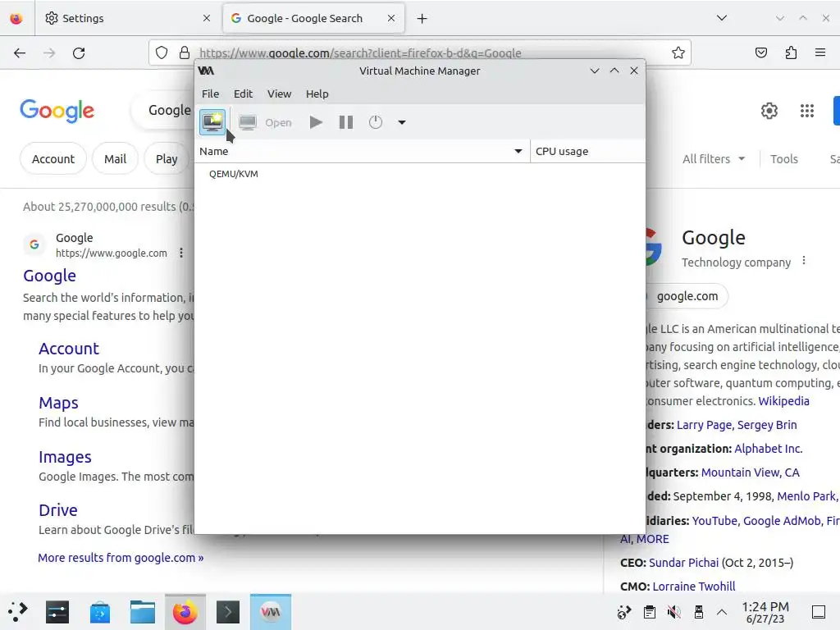Screen dimensions: 840x630
Task: Open Discover software center from taskbar
Action: tap(99, 612)
